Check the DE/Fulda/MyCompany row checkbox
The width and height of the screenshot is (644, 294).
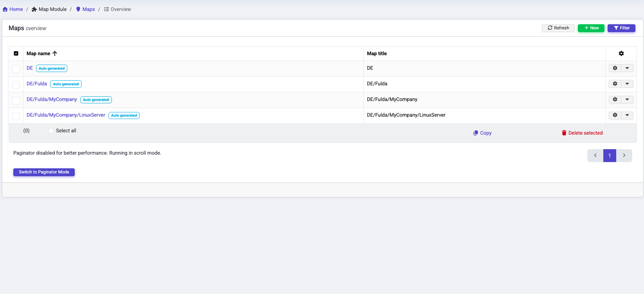(16, 101)
